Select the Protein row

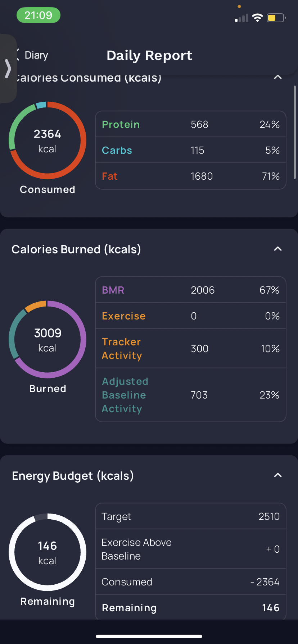[x=191, y=124]
